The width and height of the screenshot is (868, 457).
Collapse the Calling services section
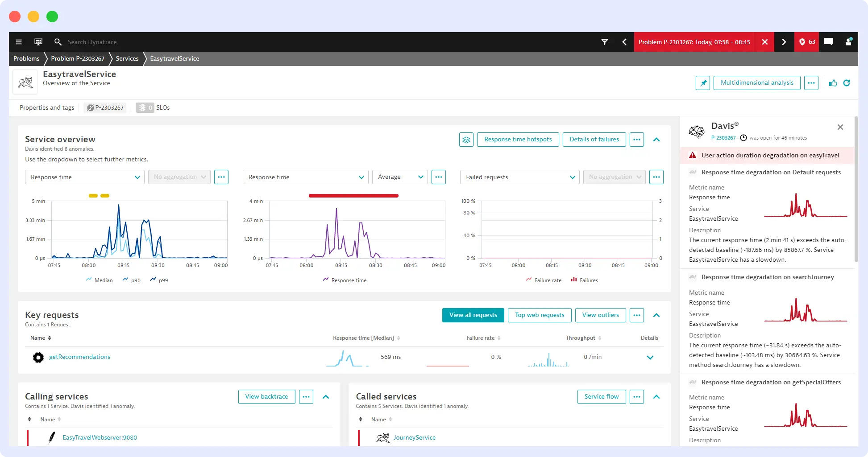(x=326, y=397)
